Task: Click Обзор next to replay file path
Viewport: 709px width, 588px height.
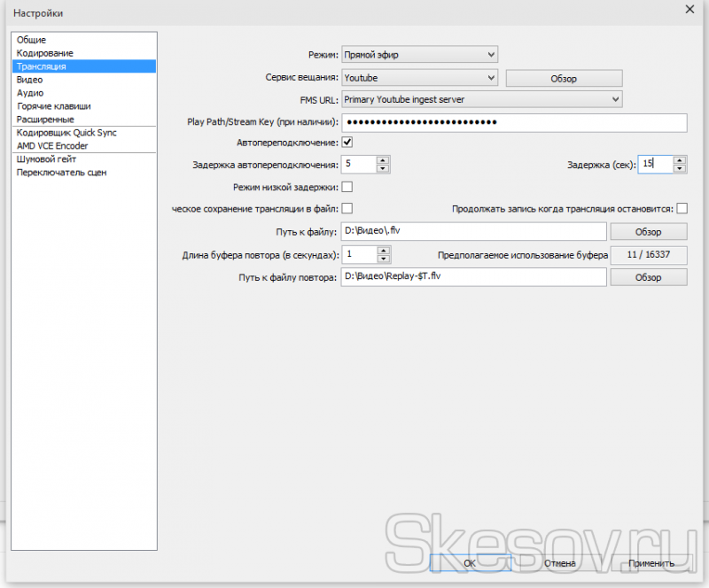Action: 648,277
